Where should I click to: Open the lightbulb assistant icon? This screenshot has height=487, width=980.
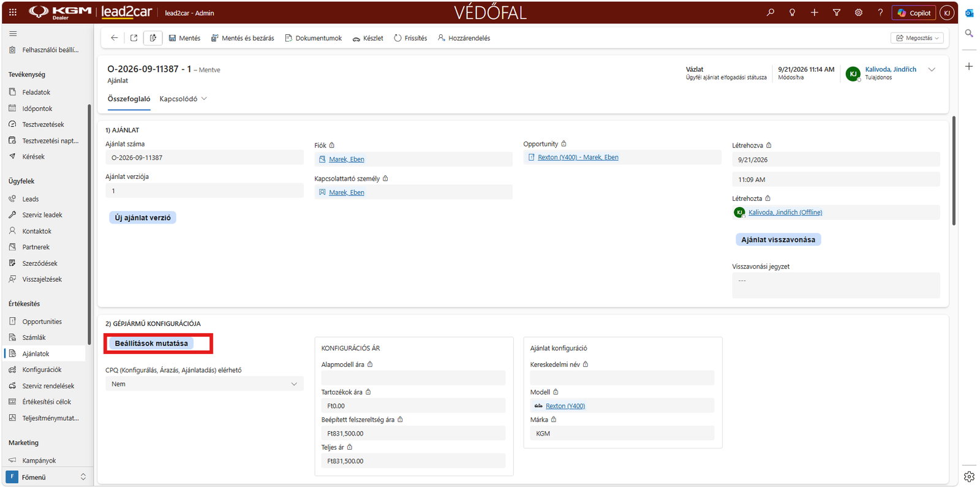coord(793,12)
